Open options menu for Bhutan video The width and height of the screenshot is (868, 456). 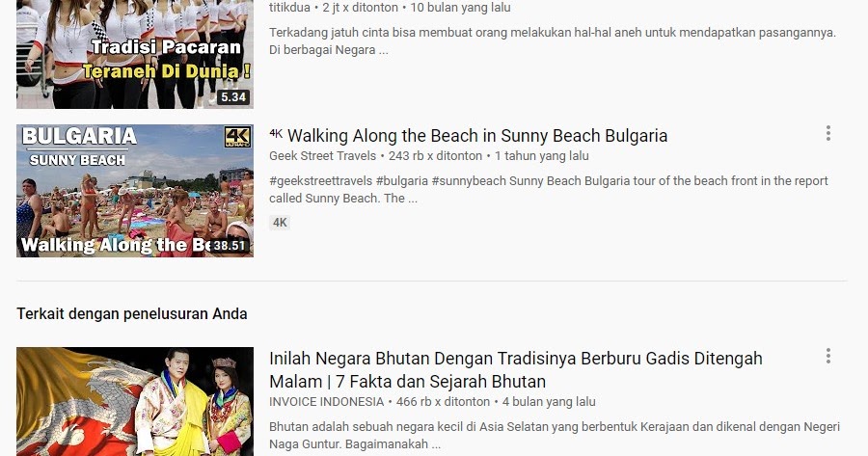point(828,356)
